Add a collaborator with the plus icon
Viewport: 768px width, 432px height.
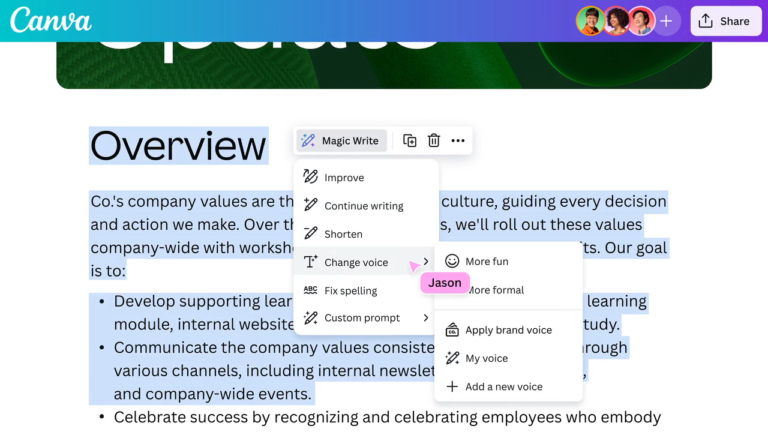(x=666, y=21)
